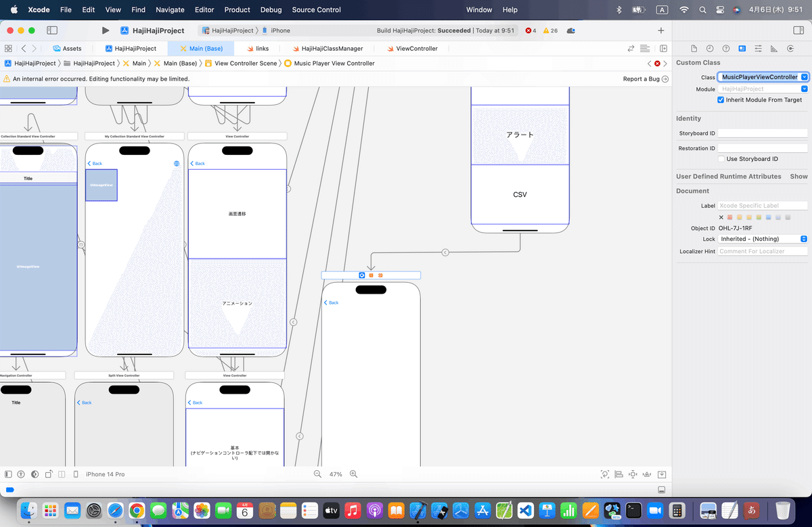
Task: Go back in editor history
Action: pyautogui.click(x=24, y=49)
